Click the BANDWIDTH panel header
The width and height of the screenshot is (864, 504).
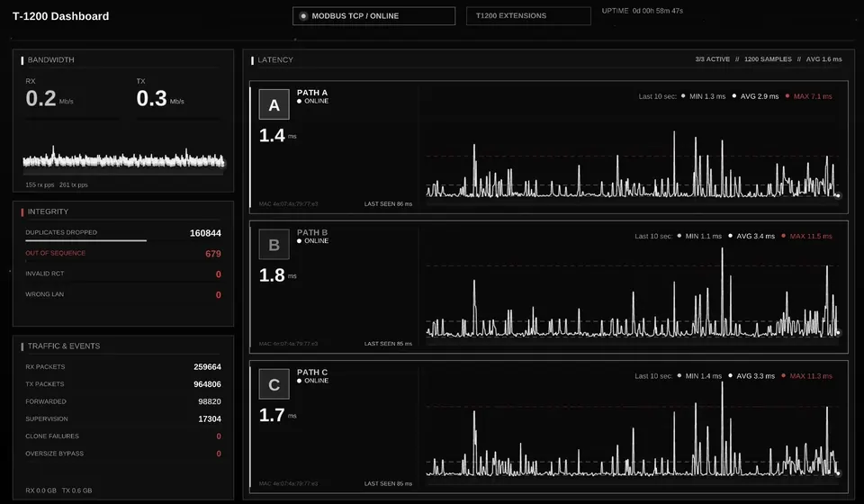[x=50, y=60]
